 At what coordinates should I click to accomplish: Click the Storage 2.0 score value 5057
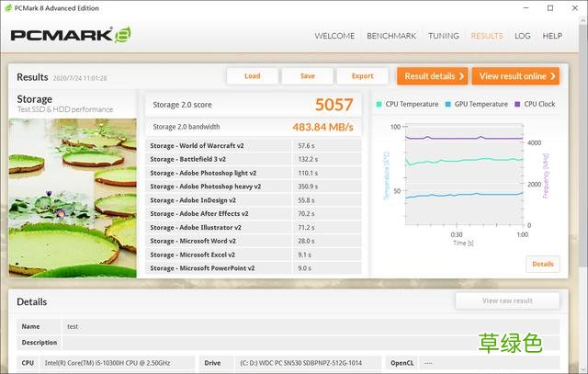point(334,105)
